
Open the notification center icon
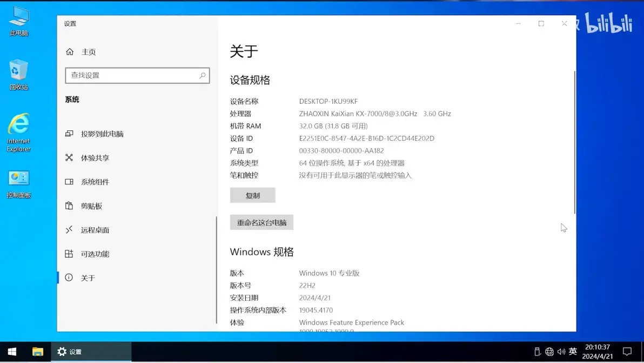click(x=627, y=352)
